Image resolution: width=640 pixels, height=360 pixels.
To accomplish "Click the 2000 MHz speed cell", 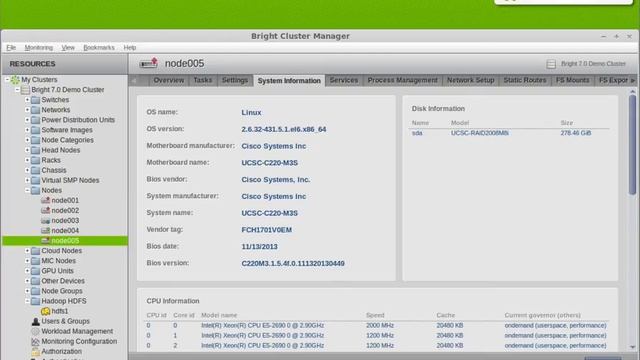I will [380, 325].
